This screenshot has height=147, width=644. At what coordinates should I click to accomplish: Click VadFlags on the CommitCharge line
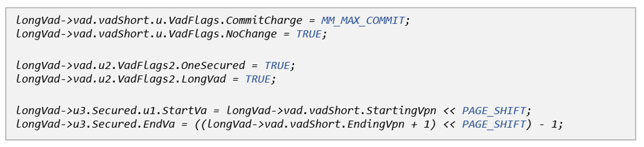tap(194, 21)
